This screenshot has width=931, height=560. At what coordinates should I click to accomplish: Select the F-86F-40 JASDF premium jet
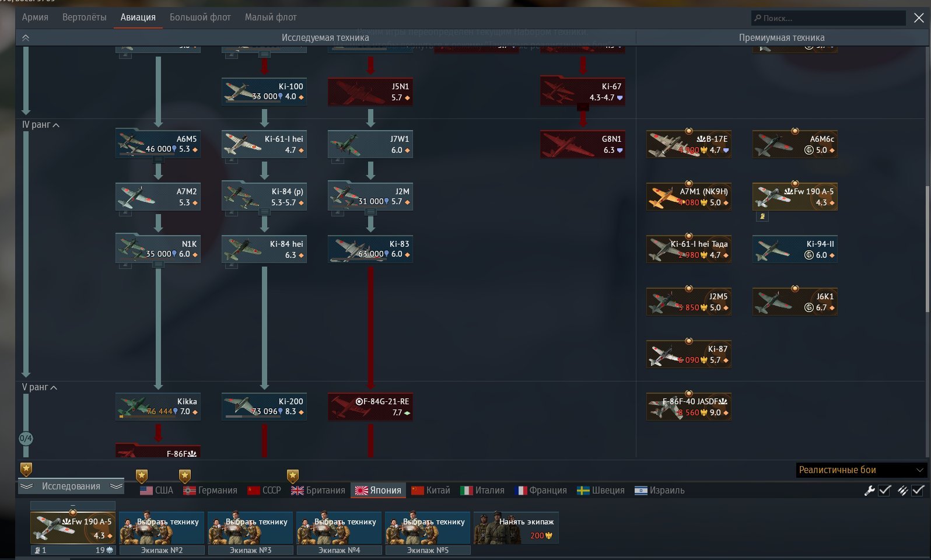click(689, 407)
